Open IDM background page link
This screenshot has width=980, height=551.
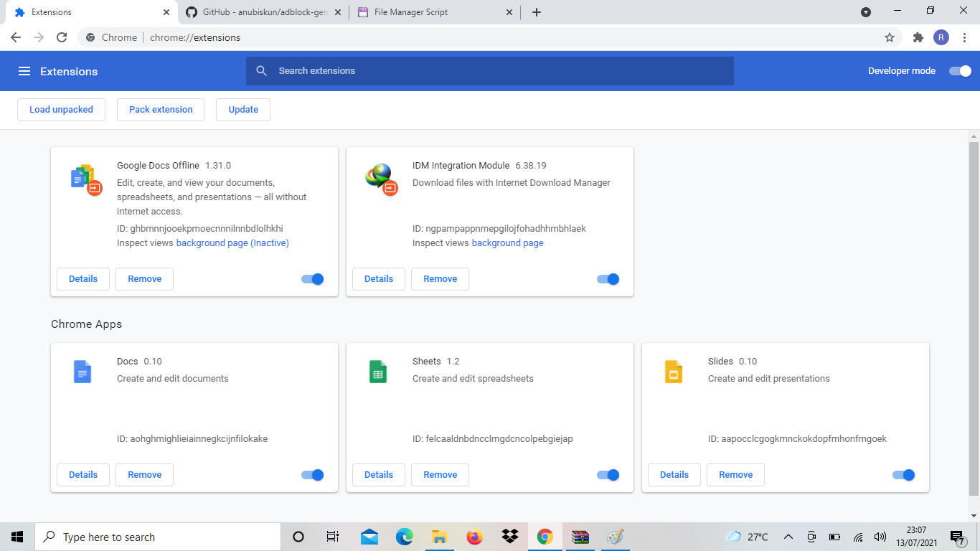tap(508, 243)
